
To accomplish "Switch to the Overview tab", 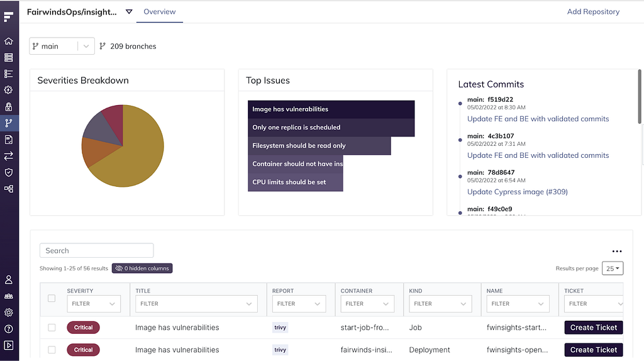I will [x=159, y=12].
